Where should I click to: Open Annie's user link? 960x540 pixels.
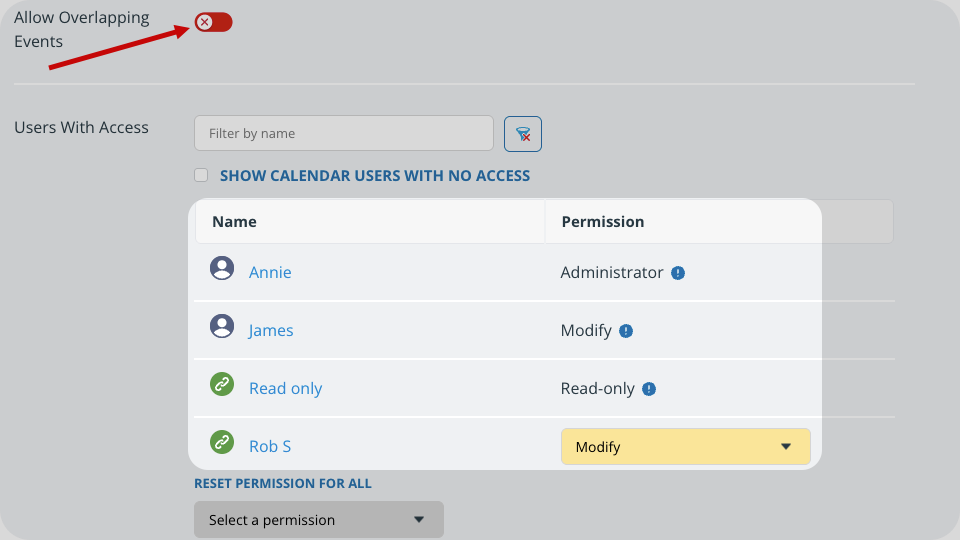pos(270,273)
